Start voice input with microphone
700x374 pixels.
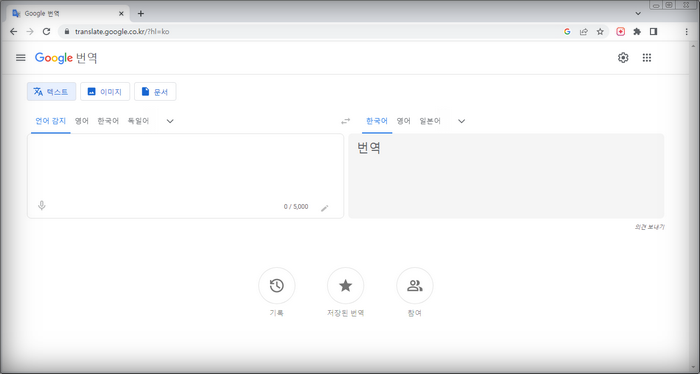[x=42, y=206]
